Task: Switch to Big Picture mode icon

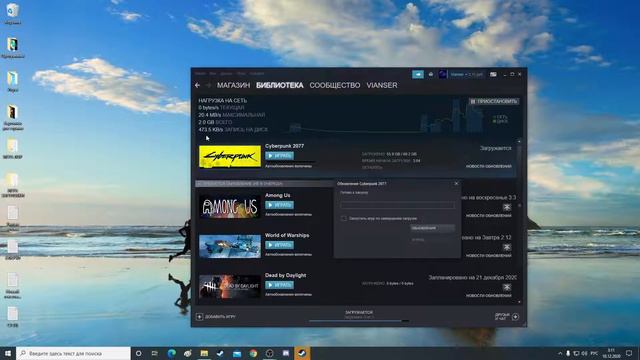Action: (x=493, y=74)
